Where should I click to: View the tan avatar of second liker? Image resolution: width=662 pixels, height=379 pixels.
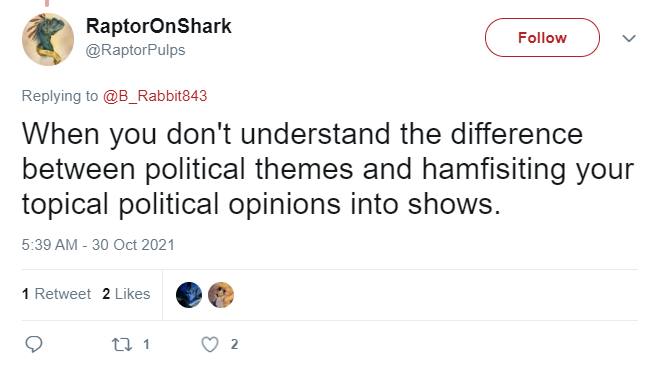(x=221, y=295)
